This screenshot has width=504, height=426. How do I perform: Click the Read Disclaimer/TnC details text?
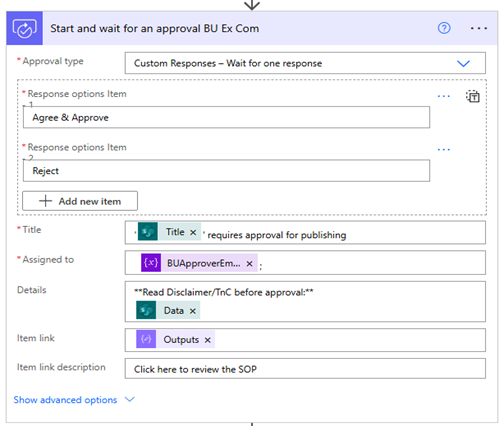click(x=224, y=292)
